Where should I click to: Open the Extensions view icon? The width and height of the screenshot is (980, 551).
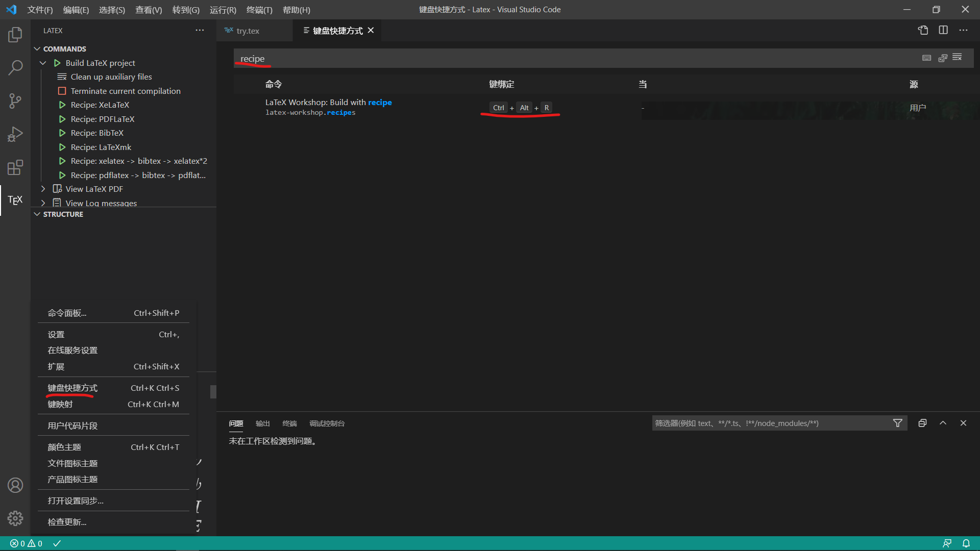[15, 167]
